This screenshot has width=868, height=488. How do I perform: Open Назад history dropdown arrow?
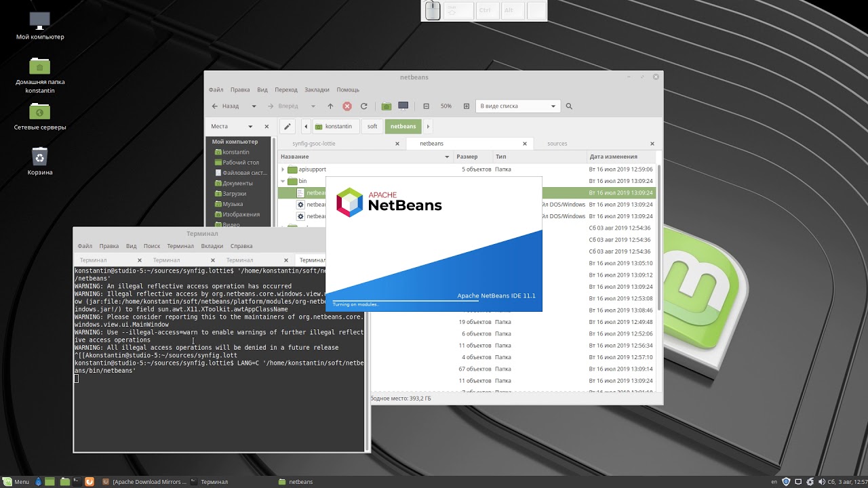click(254, 106)
